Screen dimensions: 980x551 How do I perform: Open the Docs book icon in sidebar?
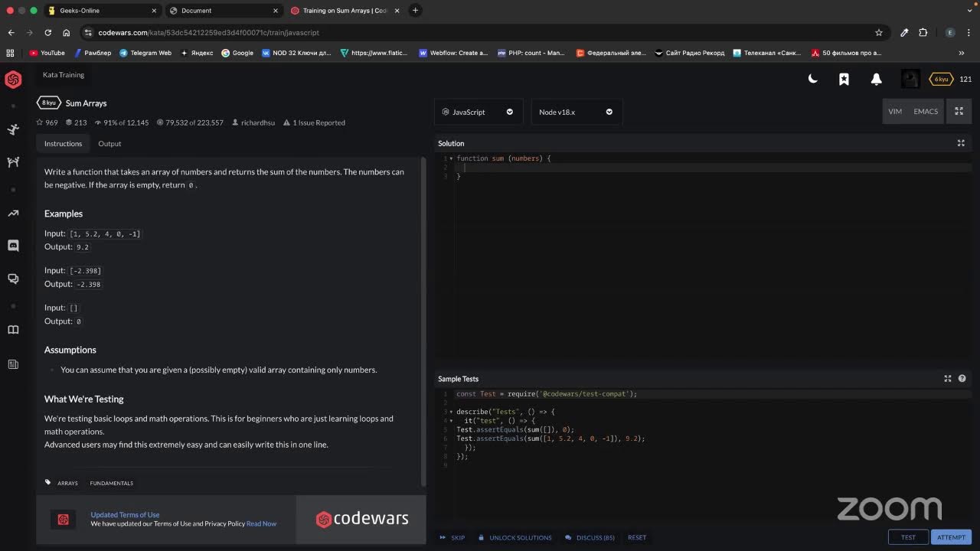[13, 330]
